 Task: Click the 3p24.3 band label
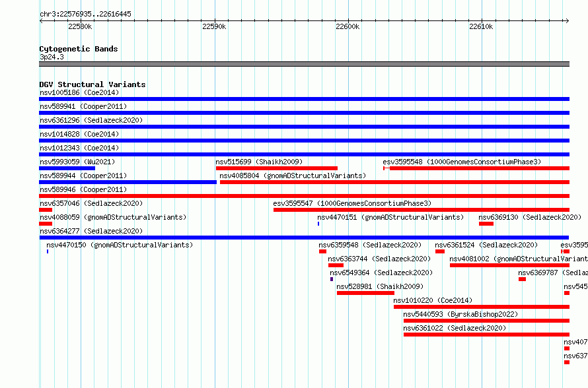tap(52, 57)
